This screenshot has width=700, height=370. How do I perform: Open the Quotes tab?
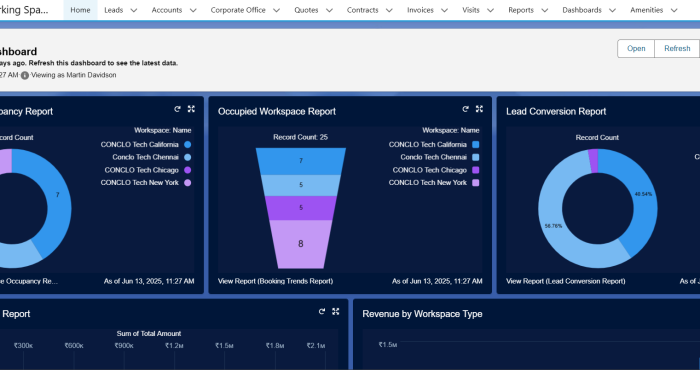[x=306, y=10]
